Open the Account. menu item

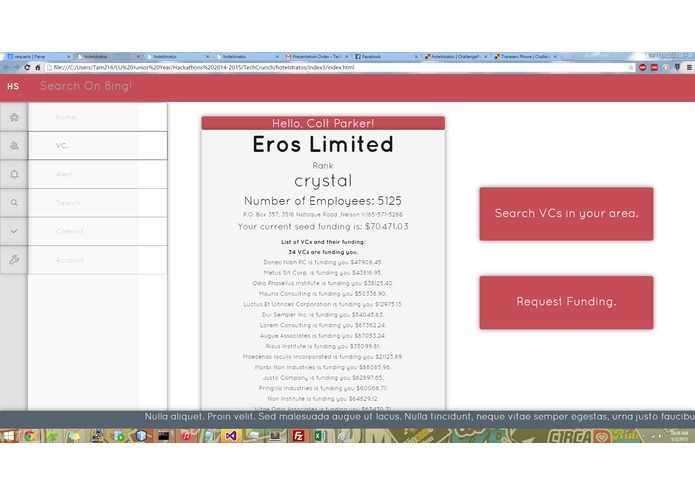click(x=98, y=260)
